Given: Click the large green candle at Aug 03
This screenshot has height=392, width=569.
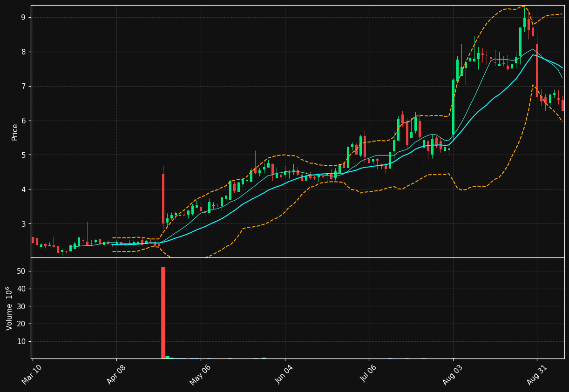Looking at the screenshot, I should click(453, 107).
